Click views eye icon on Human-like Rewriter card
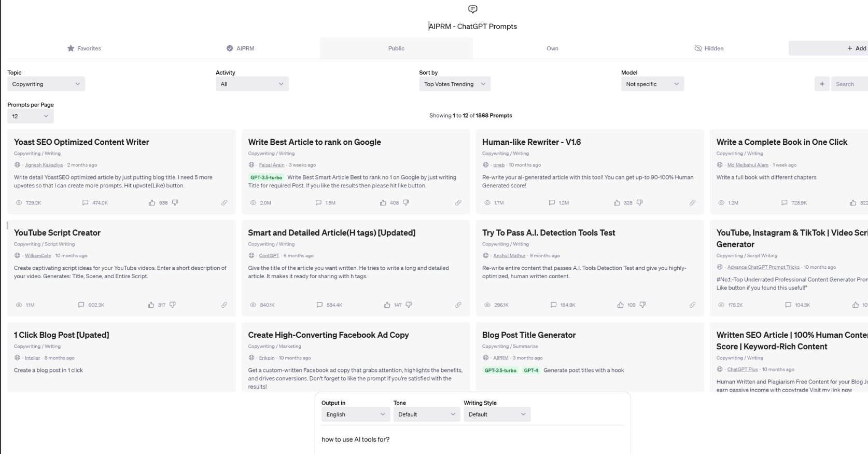Viewport: 868px width, 454px height. (x=487, y=203)
